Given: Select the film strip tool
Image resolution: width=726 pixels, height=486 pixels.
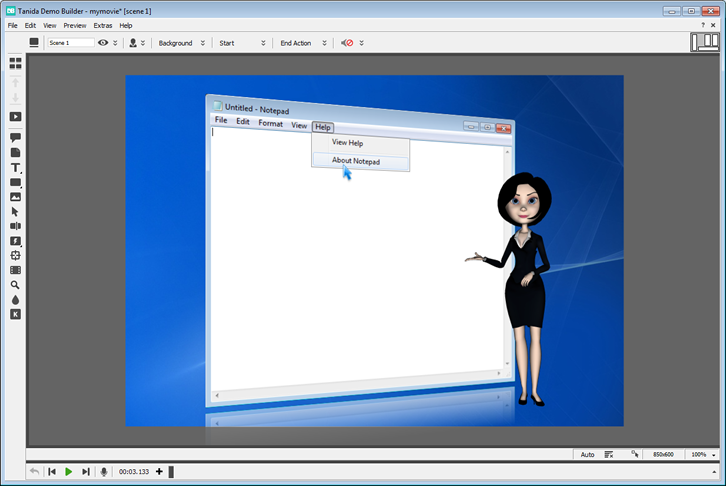Looking at the screenshot, I should pos(15,270).
